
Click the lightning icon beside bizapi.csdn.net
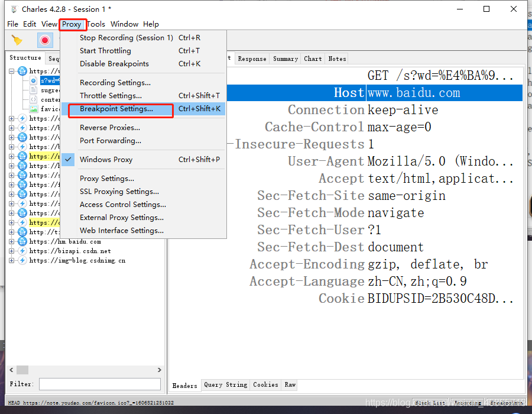(22, 251)
